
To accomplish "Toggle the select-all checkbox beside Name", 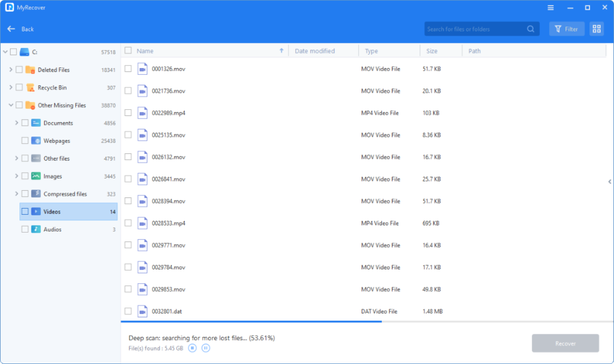I will pos(128,51).
